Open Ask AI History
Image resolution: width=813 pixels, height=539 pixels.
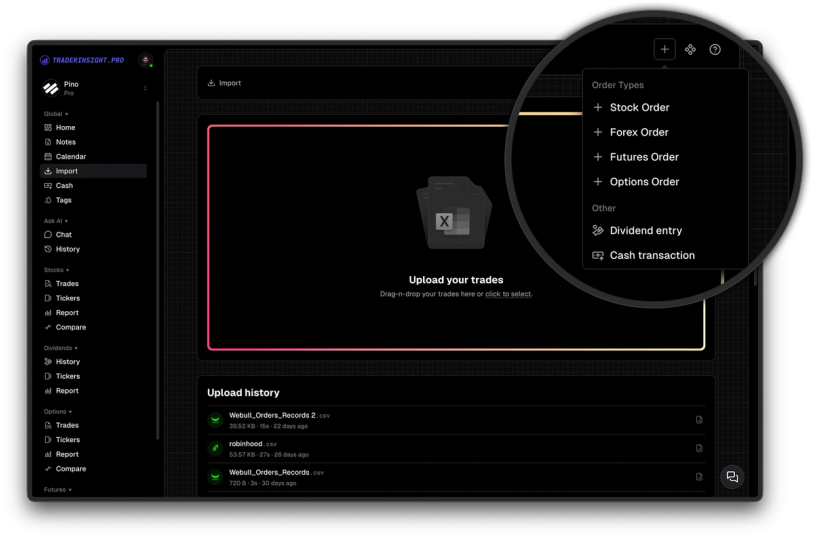point(93,249)
